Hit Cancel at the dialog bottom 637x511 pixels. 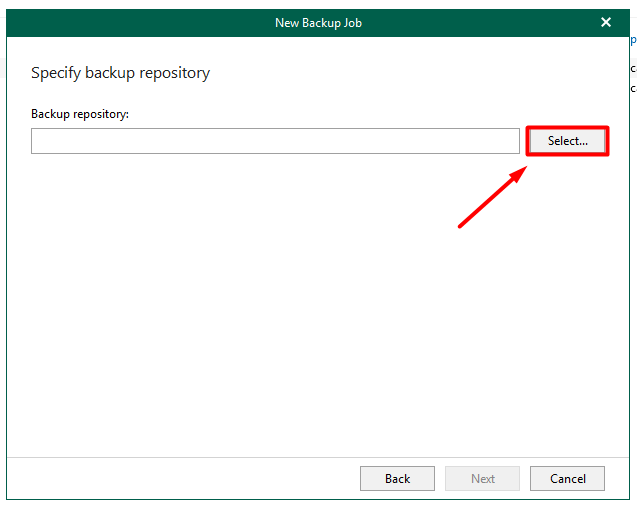tap(567, 478)
